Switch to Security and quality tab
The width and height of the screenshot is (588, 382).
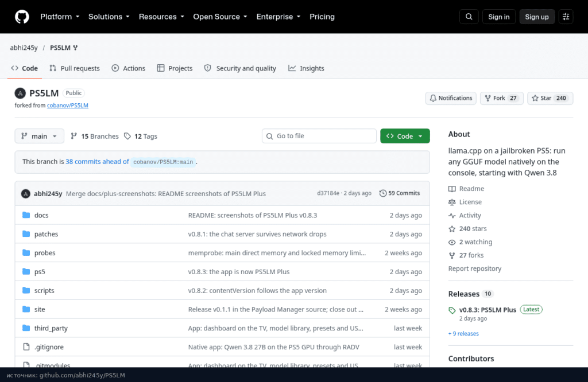click(x=240, y=68)
